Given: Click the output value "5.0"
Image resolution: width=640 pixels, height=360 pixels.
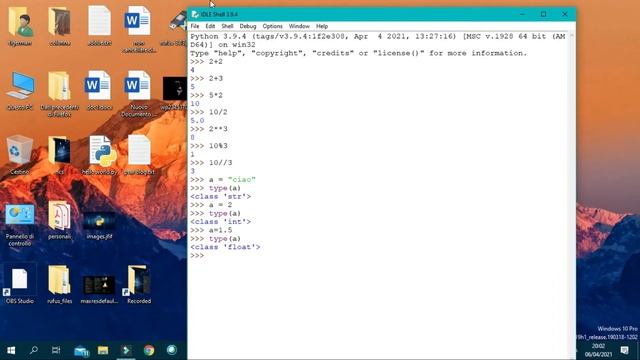Looking at the screenshot, I should pyautogui.click(x=197, y=120).
